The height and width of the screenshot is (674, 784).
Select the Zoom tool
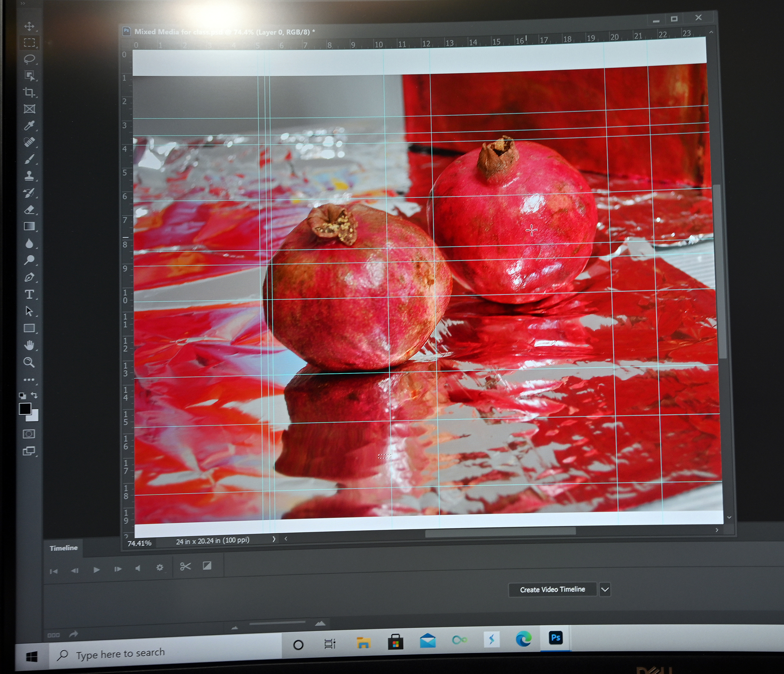tap(29, 362)
